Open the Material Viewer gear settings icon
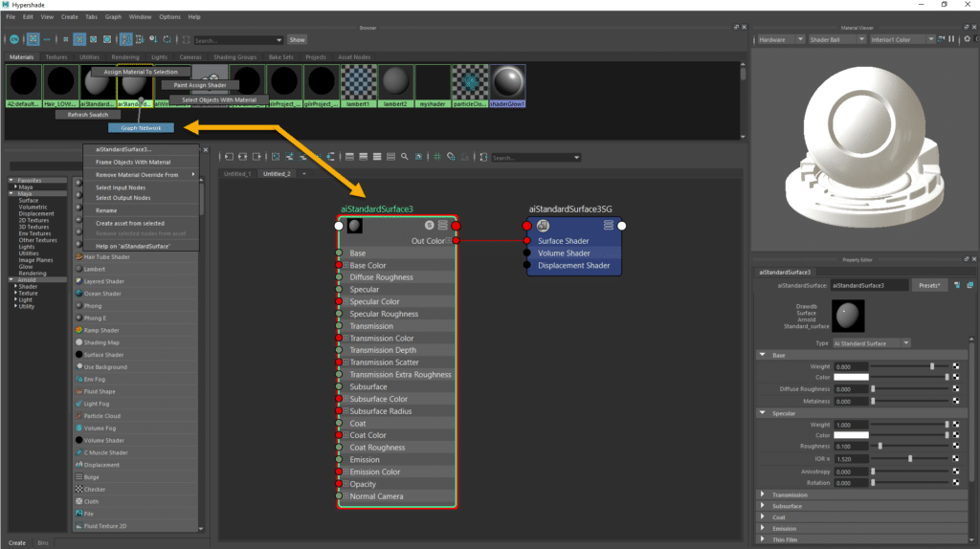The height and width of the screenshot is (549, 980). [x=967, y=39]
